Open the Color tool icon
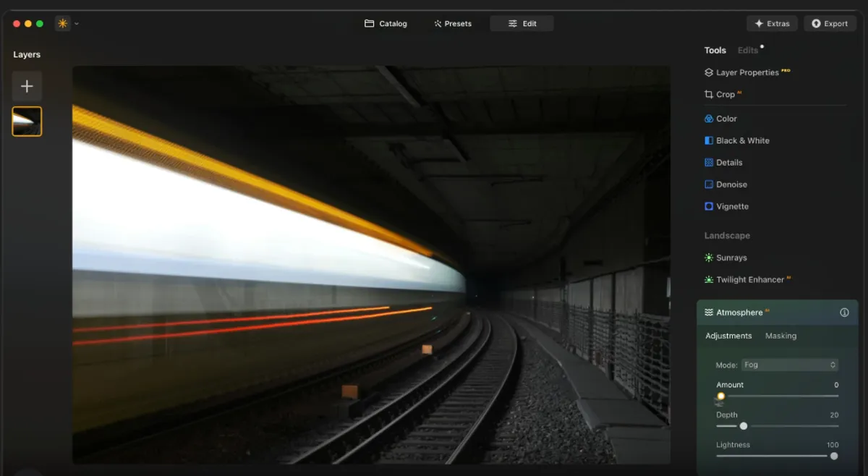Image resolution: width=868 pixels, height=476 pixels. (709, 119)
